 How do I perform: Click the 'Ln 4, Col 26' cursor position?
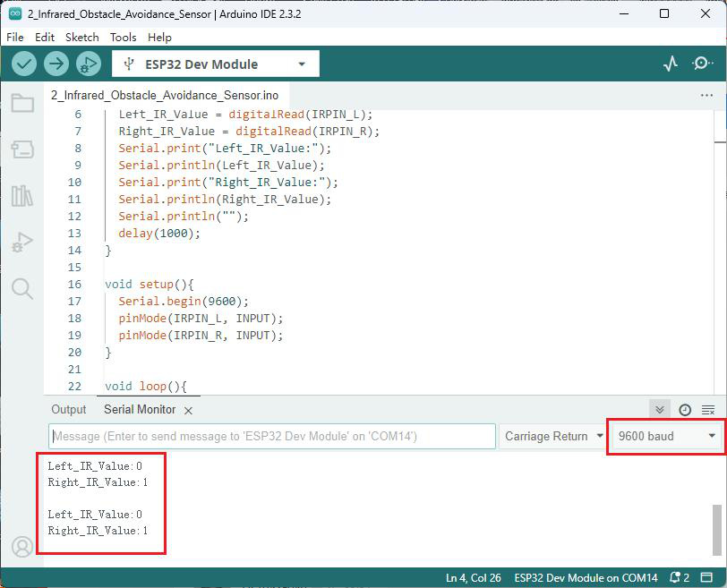(473, 578)
